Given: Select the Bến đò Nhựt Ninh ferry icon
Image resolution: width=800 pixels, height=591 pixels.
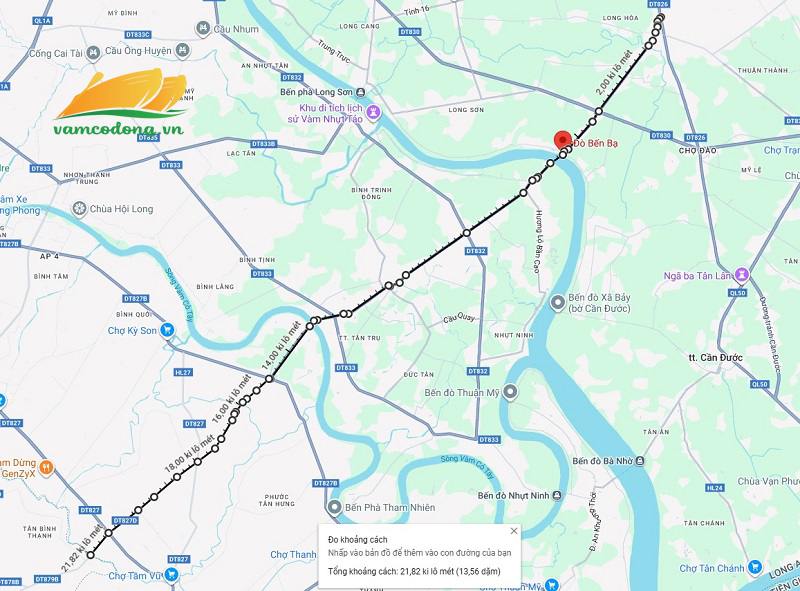Looking at the screenshot, I should click(x=557, y=496).
